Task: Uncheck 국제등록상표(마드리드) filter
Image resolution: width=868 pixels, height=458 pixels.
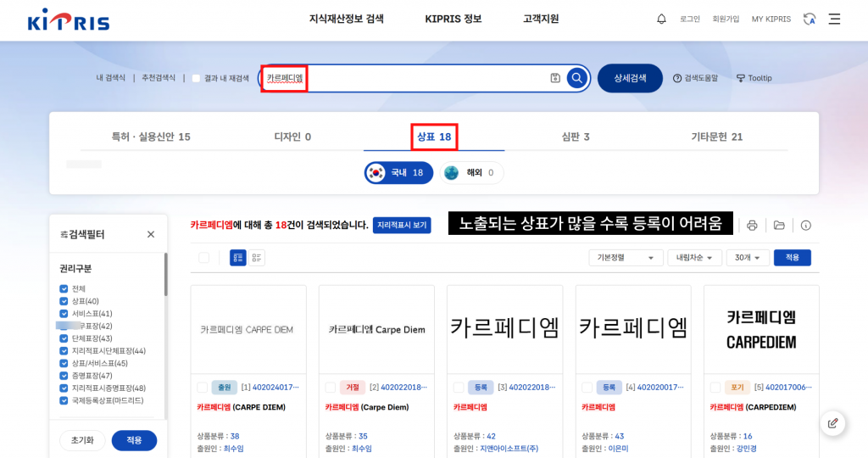Action: (64, 400)
